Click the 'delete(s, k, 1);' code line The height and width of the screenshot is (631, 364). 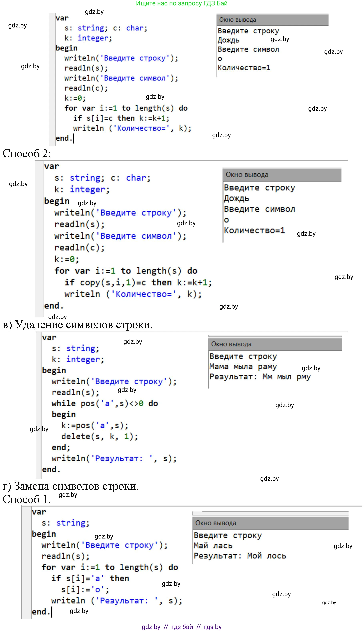pos(100,436)
